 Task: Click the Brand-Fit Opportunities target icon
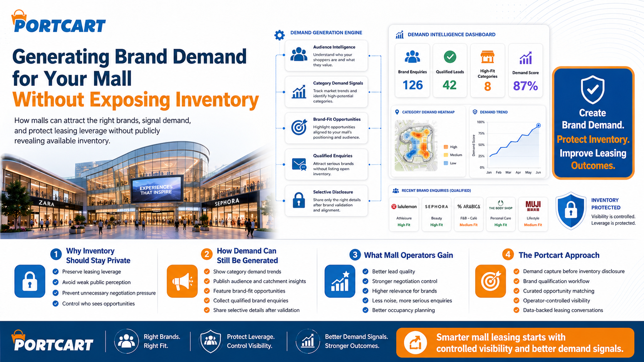click(299, 127)
